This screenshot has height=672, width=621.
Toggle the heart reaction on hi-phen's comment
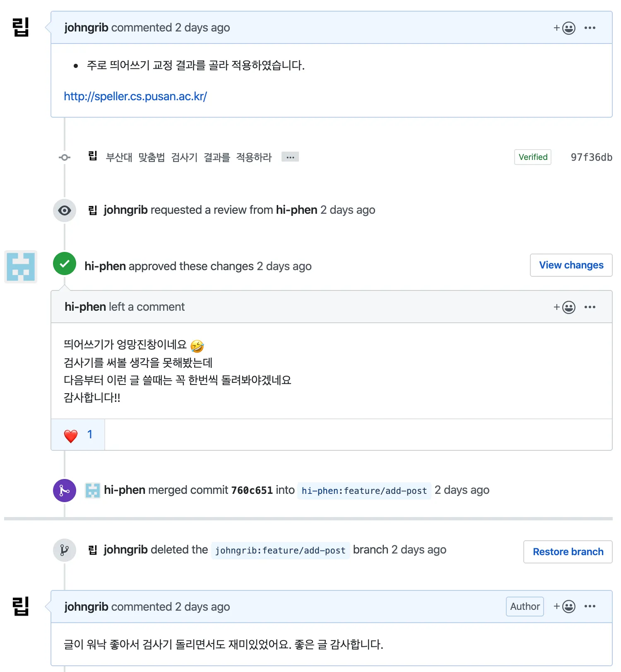(x=77, y=435)
